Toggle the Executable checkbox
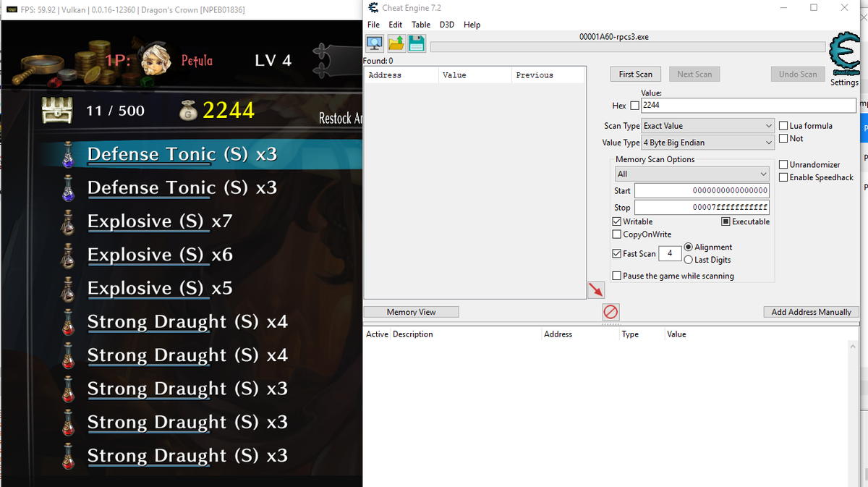868x487 pixels. [x=726, y=221]
